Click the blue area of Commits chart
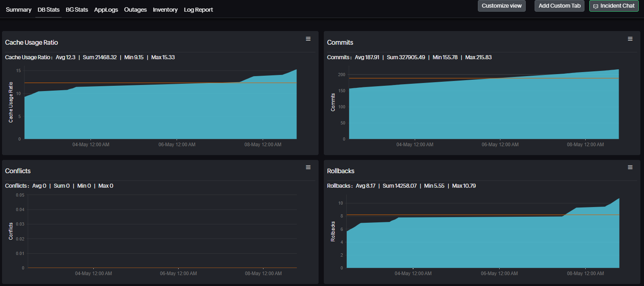644x286 pixels. pos(483,113)
